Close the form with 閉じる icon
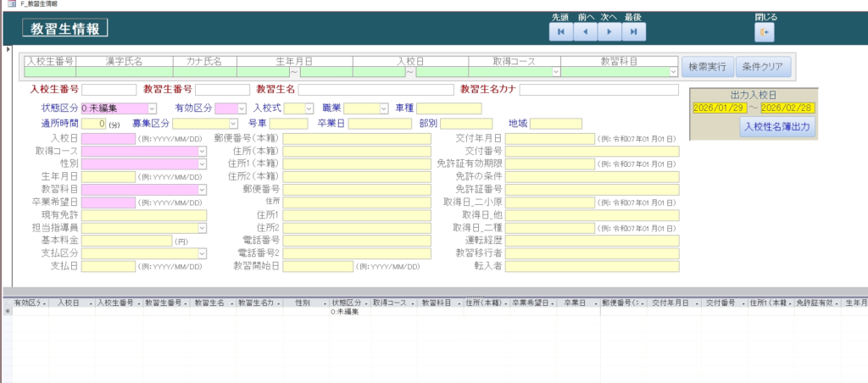The image size is (868, 383). point(765,33)
